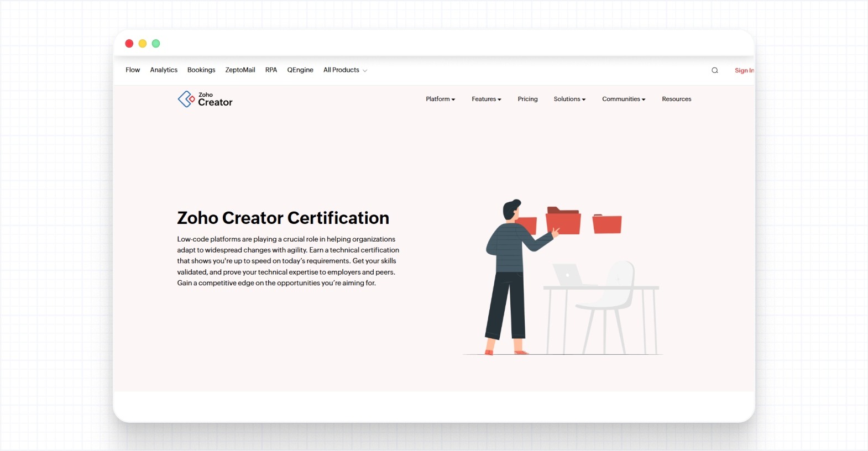The height and width of the screenshot is (451, 868).
Task: Open the Analytics product link
Action: pos(164,70)
